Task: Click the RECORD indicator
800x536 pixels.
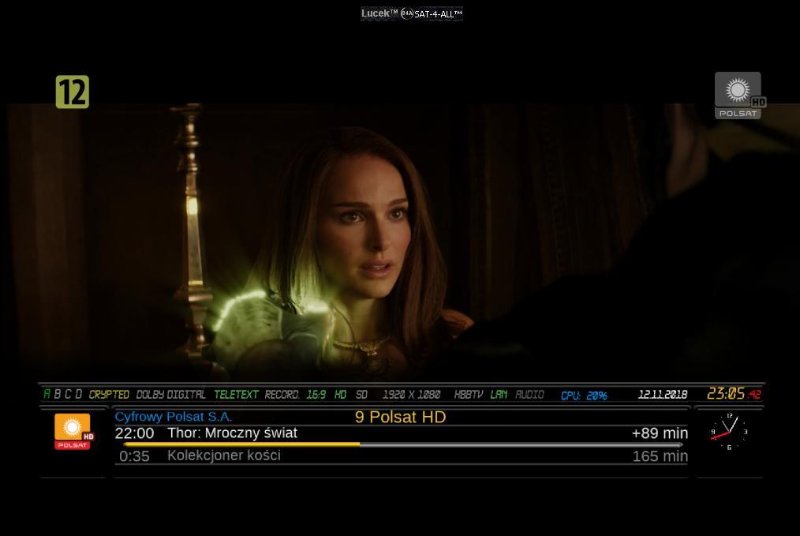Action: pyautogui.click(x=282, y=394)
